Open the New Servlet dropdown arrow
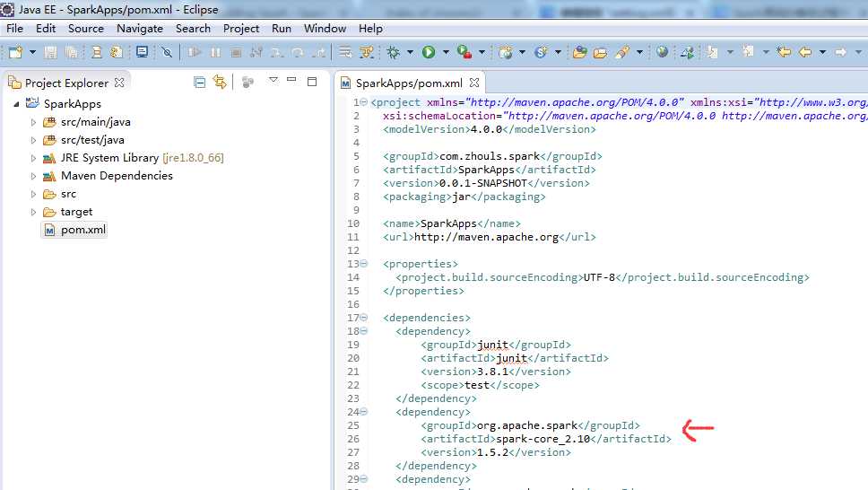868x490 pixels. pos(558,52)
